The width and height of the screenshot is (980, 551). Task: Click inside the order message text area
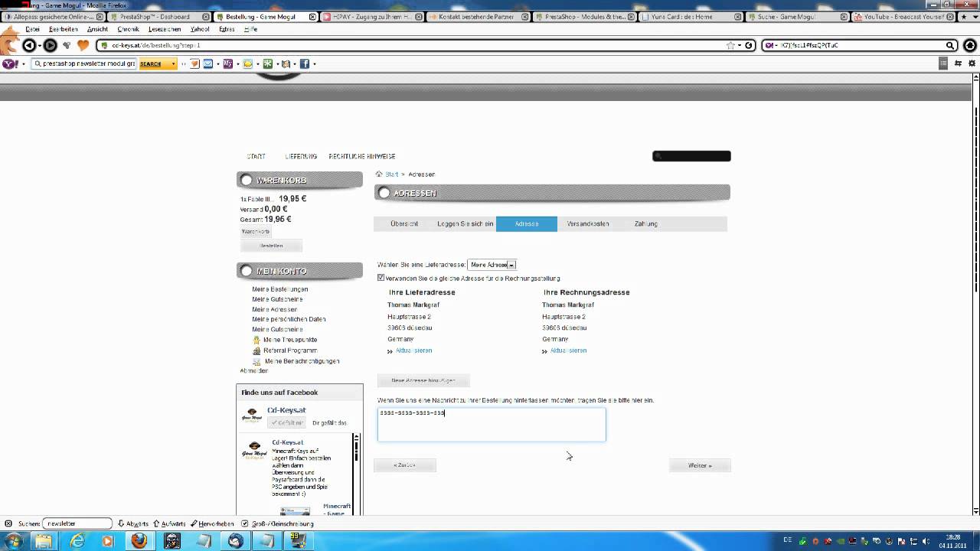(492, 424)
